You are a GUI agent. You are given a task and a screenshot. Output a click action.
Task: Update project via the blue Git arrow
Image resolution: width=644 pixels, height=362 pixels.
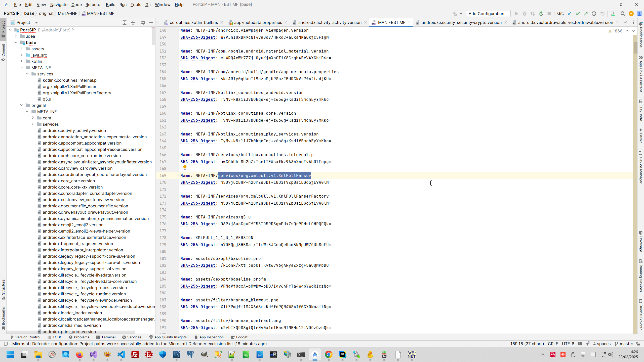coord(570,14)
